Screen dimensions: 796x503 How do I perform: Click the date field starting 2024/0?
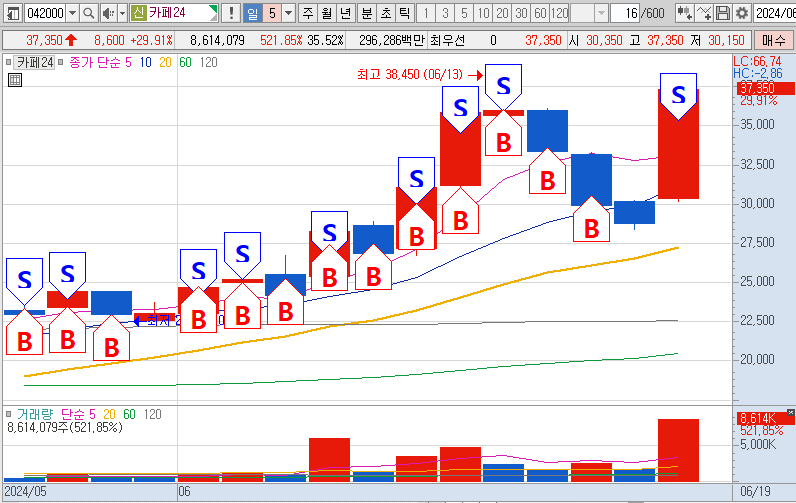pyautogui.click(x=775, y=13)
